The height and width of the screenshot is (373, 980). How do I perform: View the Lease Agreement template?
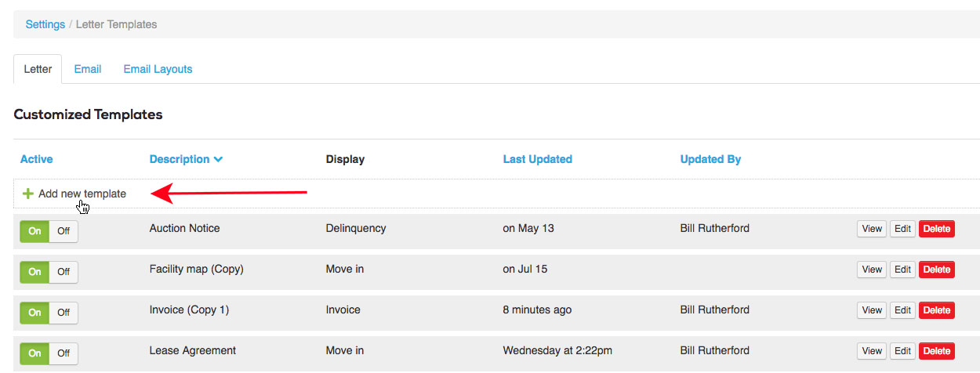(x=872, y=351)
